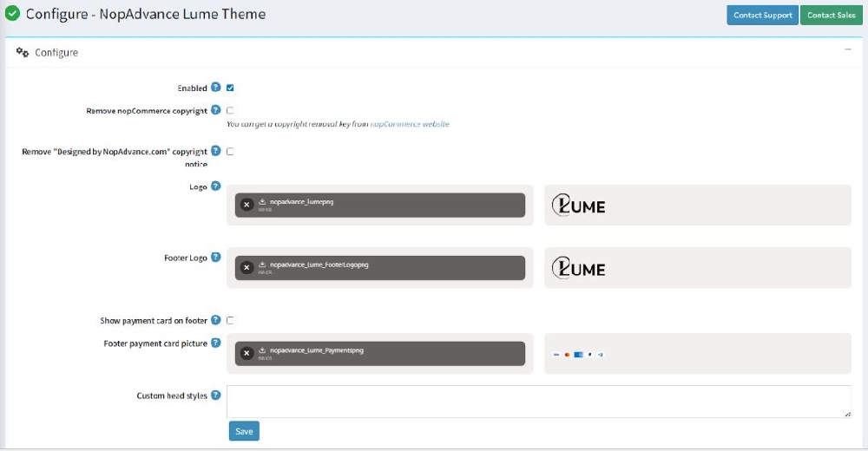Click the Save button
Viewport: 868px width, 451px height.
coord(244,431)
